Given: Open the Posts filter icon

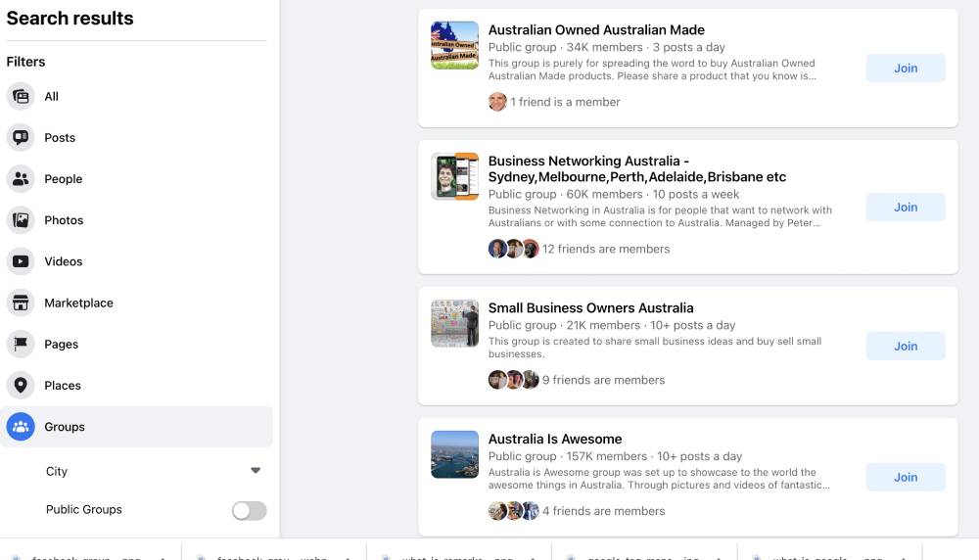Looking at the screenshot, I should 21,137.
